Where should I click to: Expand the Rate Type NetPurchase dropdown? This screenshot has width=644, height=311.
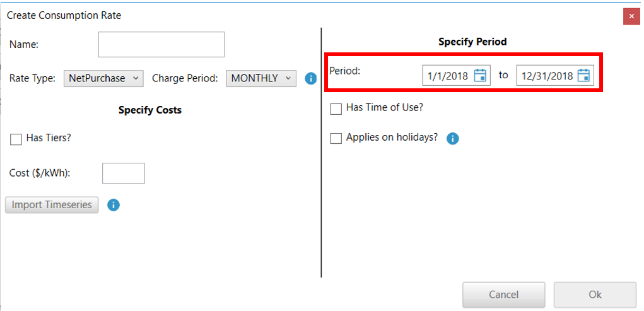pos(104,78)
